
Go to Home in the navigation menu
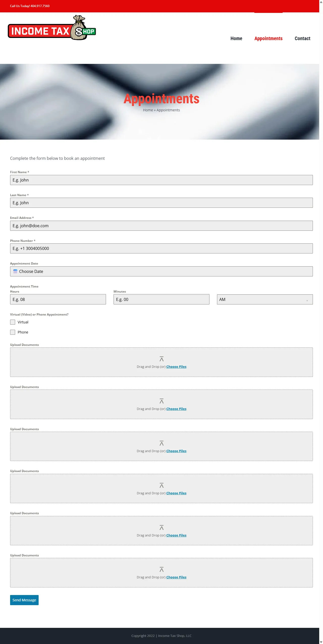[x=236, y=38]
